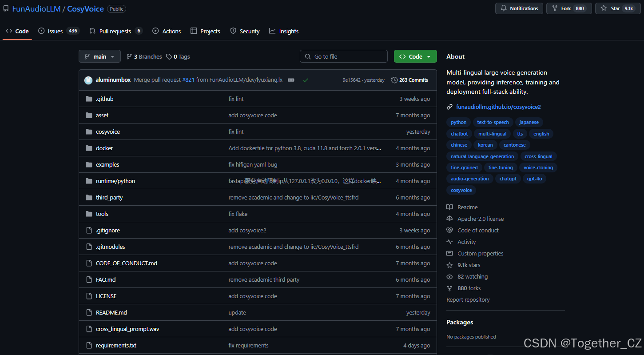The image size is (644, 355).
Task: Open the main branch dropdown
Action: tap(99, 56)
